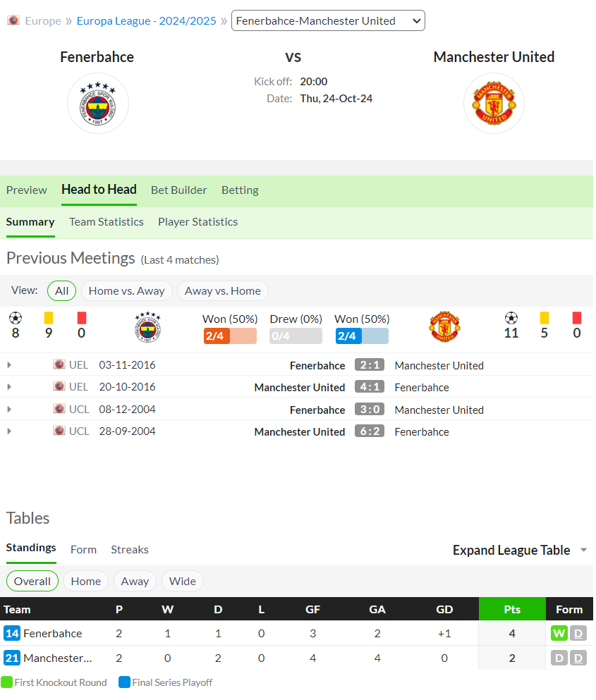Select the Away vs. Home view filter

coord(224,292)
